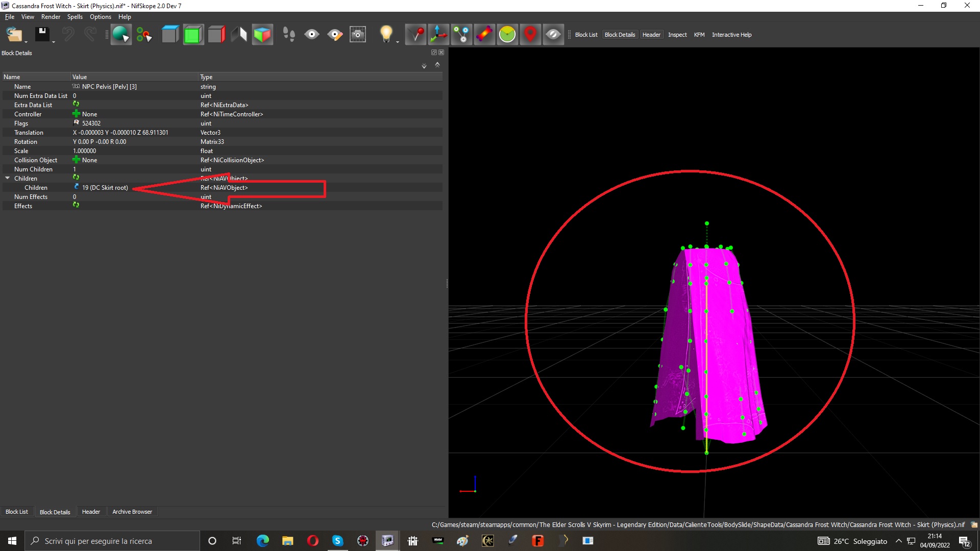Click KFM in the top toolbar
Viewport: 980px width, 551px height.
click(x=699, y=35)
